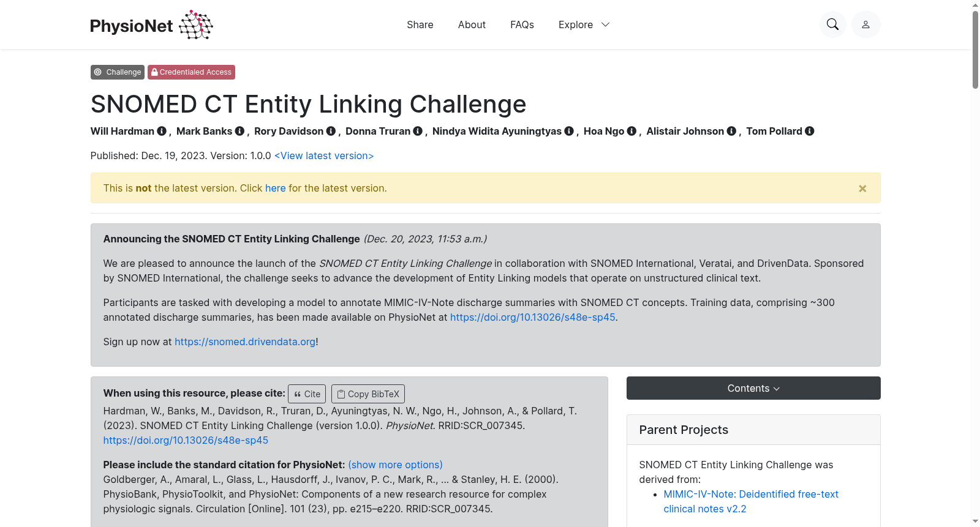Click View latest version link
Viewport: 980px width, 527px height.
tap(324, 155)
